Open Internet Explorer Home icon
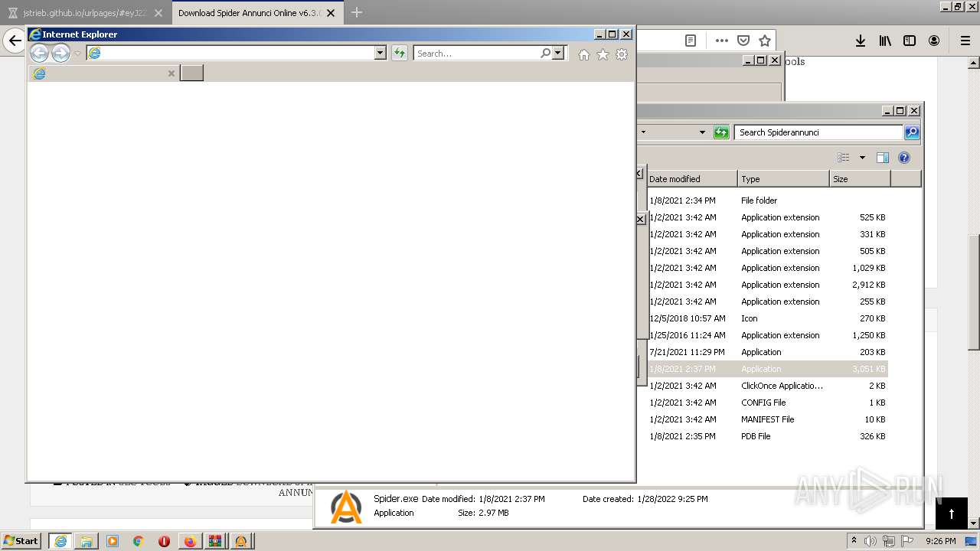 click(584, 54)
